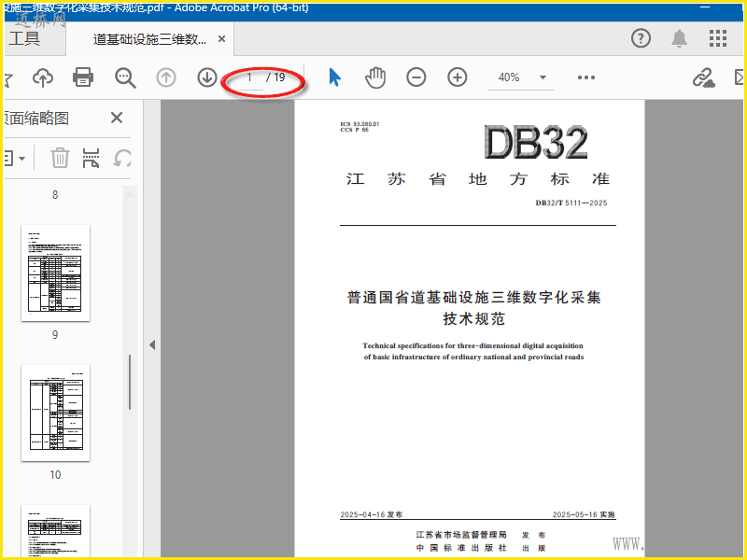Click the 中国标准出版社 publisher line
Screen dimensions: 747x560
(461, 548)
